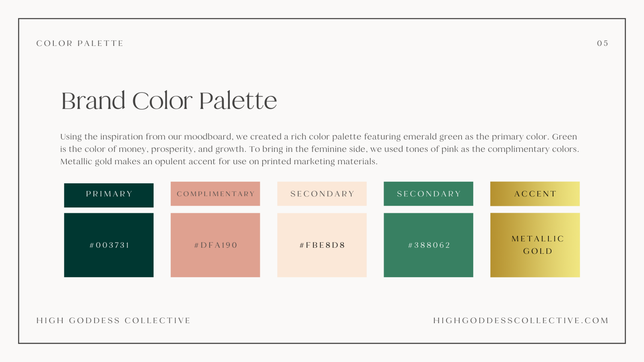Image resolution: width=644 pixels, height=362 pixels.
Task: Select the emerald #388062 color swatch
Action: pyautogui.click(x=428, y=245)
